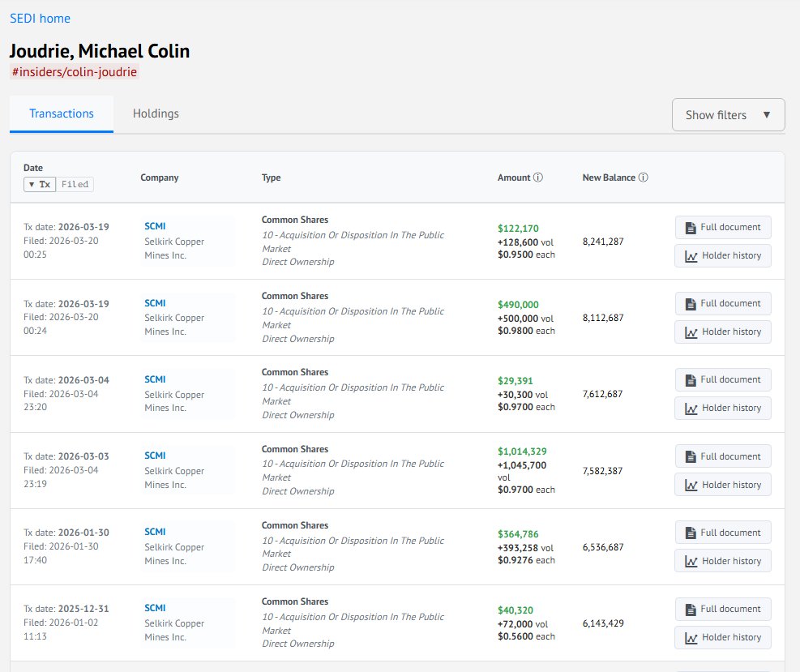Viewport: 800px width, 672px height.
Task: Open Full document for $29,391 transaction
Action: (722, 379)
